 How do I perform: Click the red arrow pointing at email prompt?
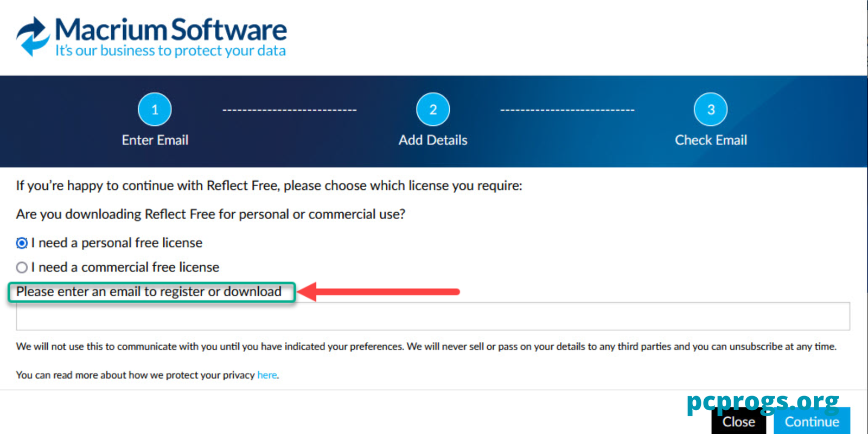click(379, 292)
